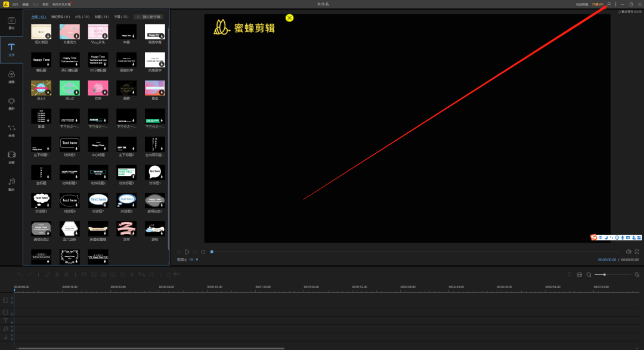Click the preview volume speaker icon
The image size is (644, 350).
pos(628,252)
